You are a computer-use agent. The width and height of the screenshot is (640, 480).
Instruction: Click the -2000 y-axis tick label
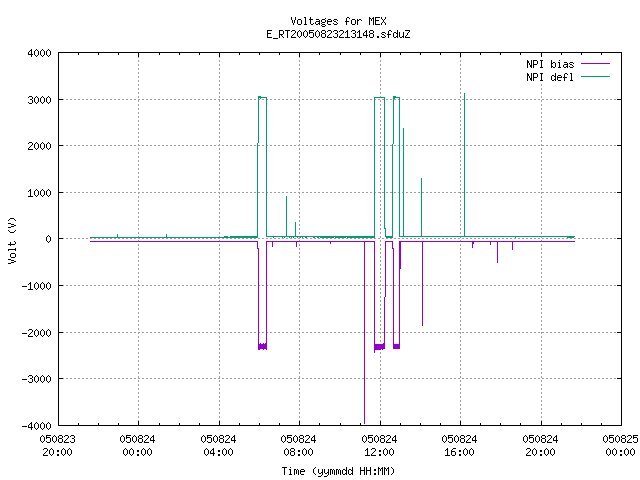pos(37,333)
